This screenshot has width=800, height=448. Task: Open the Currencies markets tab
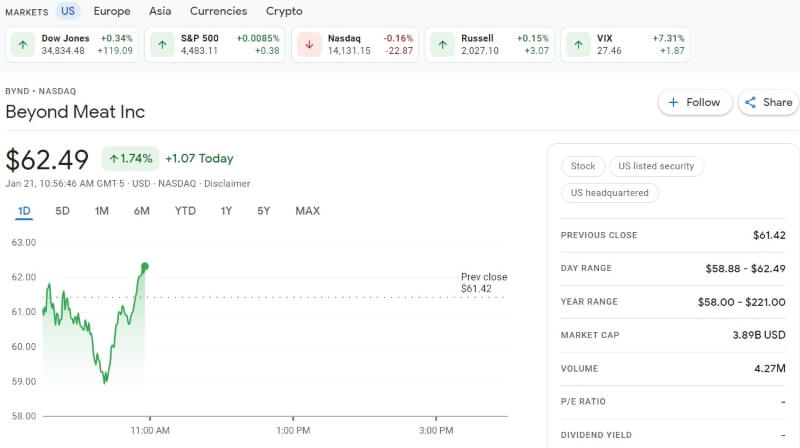click(218, 11)
